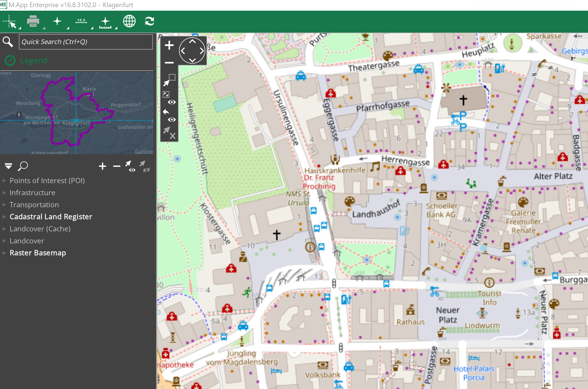Select the measure distance tool
This screenshot has width=588, height=389.
pyautogui.click(x=81, y=21)
